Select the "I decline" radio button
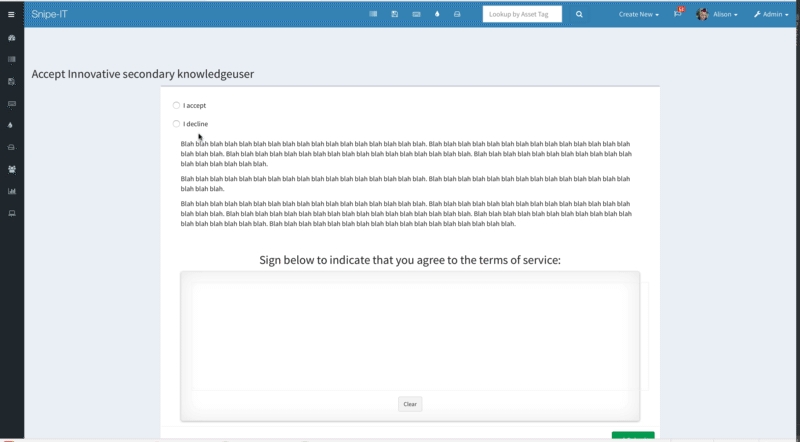The height and width of the screenshot is (442, 800). (176, 124)
